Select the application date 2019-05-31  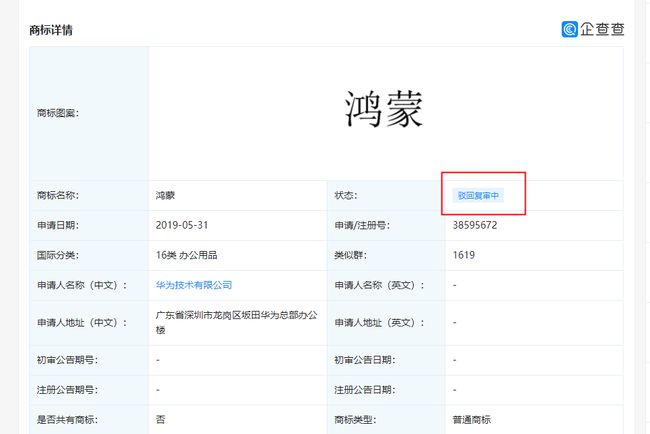pyautogui.click(x=182, y=225)
